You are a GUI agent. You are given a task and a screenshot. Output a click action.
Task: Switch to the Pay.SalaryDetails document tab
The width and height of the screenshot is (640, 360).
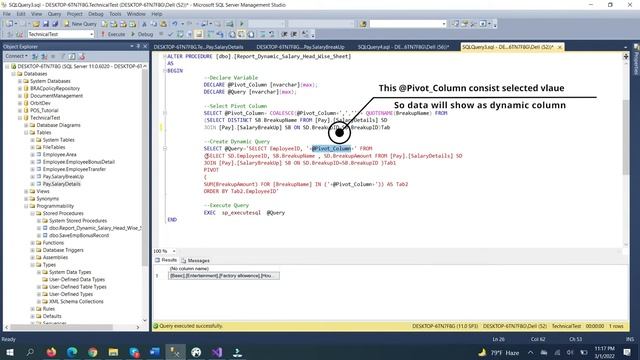click(x=198, y=47)
